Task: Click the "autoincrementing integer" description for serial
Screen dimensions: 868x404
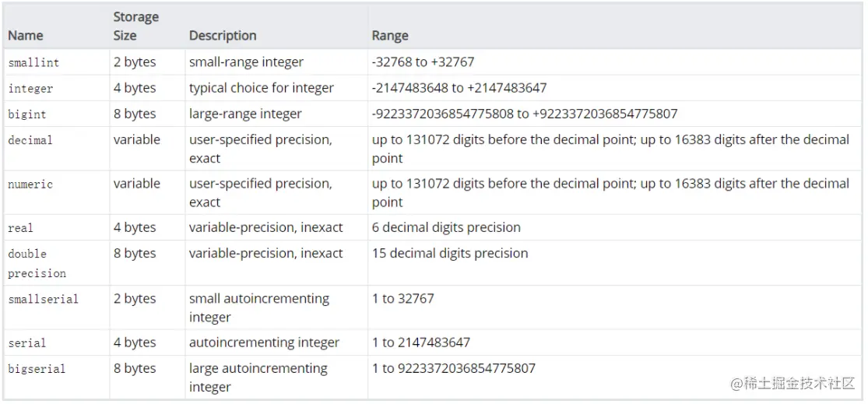Action: click(x=264, y=343)
